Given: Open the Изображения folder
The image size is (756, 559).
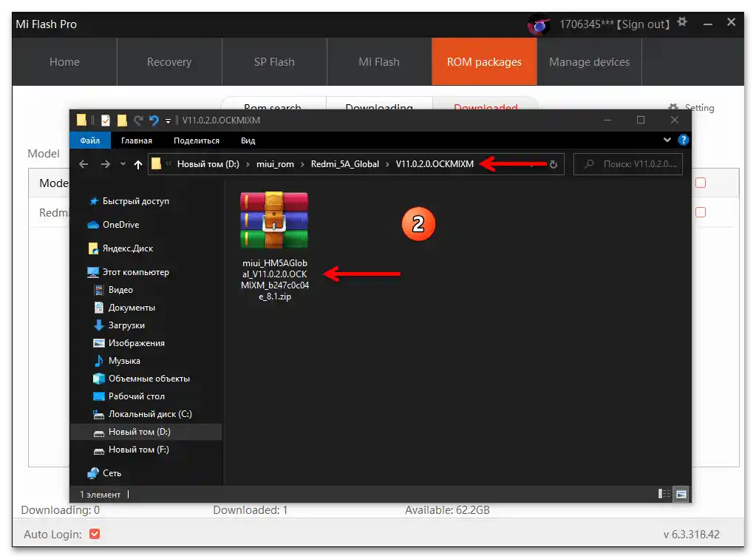Looking at the screenshot, I should (x=129, y=343).
